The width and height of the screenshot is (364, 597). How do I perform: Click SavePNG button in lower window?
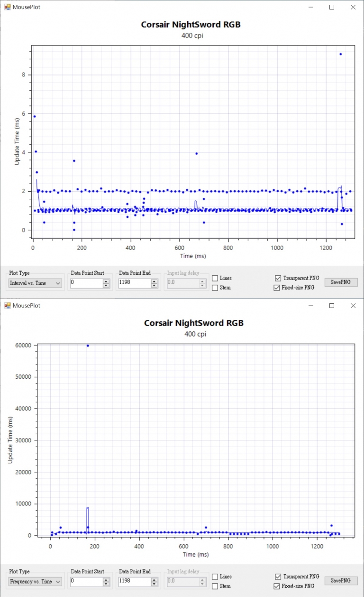coord(341,580)
